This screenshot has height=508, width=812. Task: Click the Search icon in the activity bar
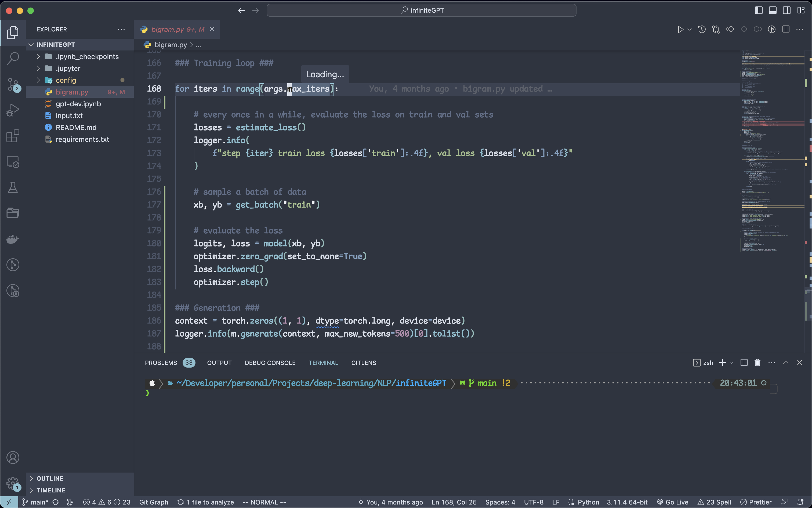13,58
